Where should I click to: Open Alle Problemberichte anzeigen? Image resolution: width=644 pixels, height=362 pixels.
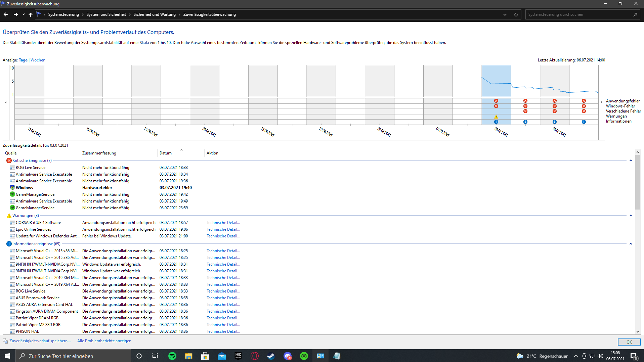click(104, 341)
